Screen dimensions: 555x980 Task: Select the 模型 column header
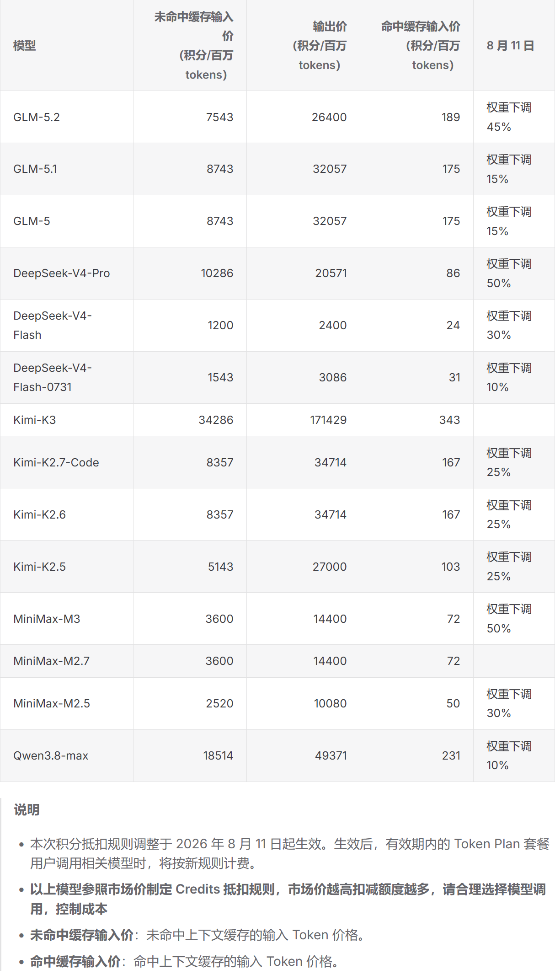pyautogui.click(x=24, y=46)
